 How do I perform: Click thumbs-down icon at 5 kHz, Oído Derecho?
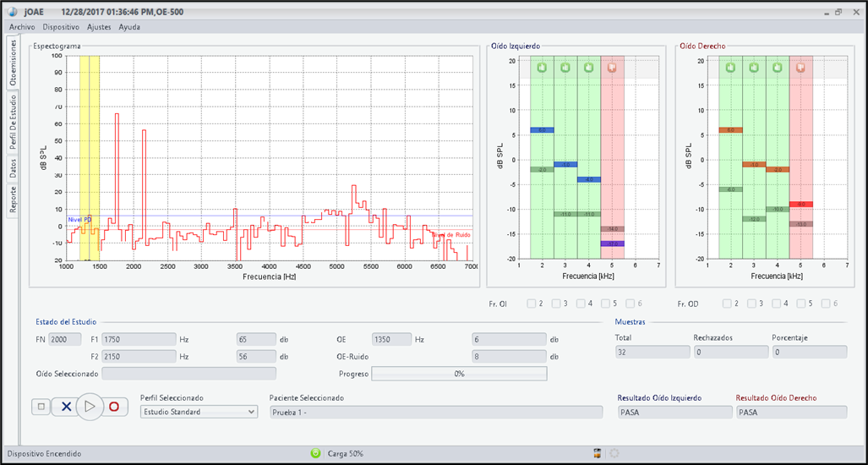point(800,68)
